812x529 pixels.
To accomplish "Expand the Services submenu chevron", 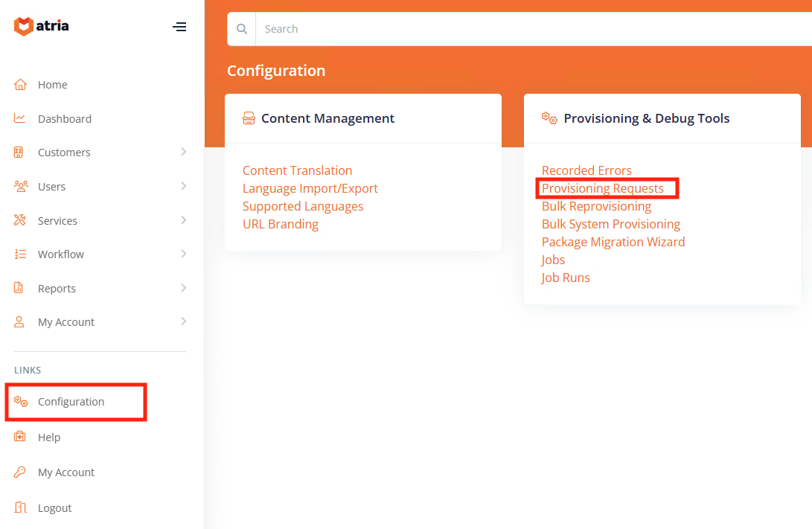I will click(x=183, y=220).
